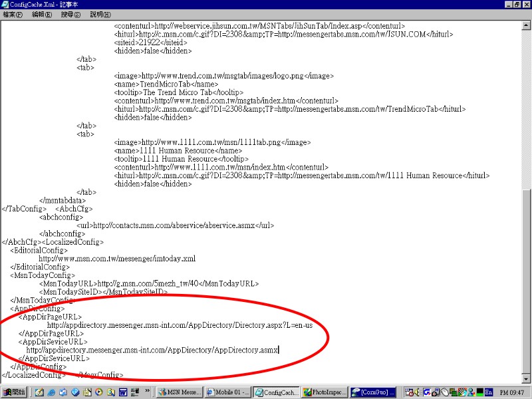Click the system clock showing PM 09:47
The image size is (532, 399).
pos(512,392)
